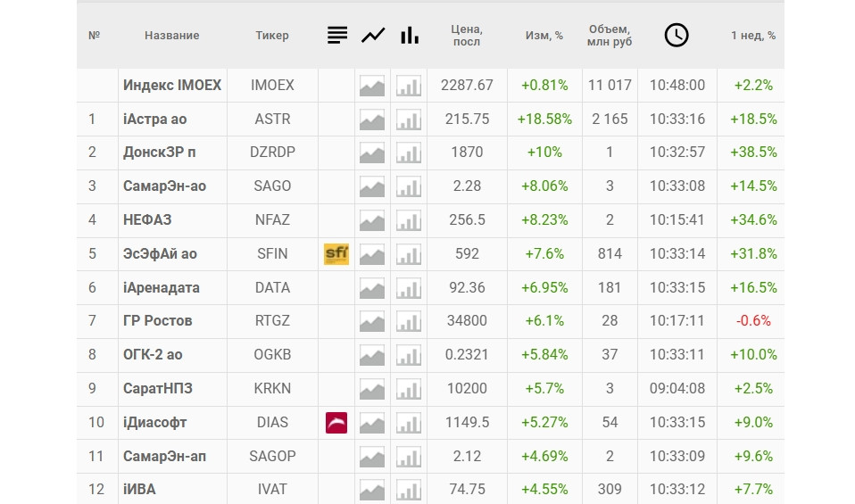Viewport: 855px width, 504px height.
Task: Open area chart icon for SAGO row
Action: tap(372, 187)
